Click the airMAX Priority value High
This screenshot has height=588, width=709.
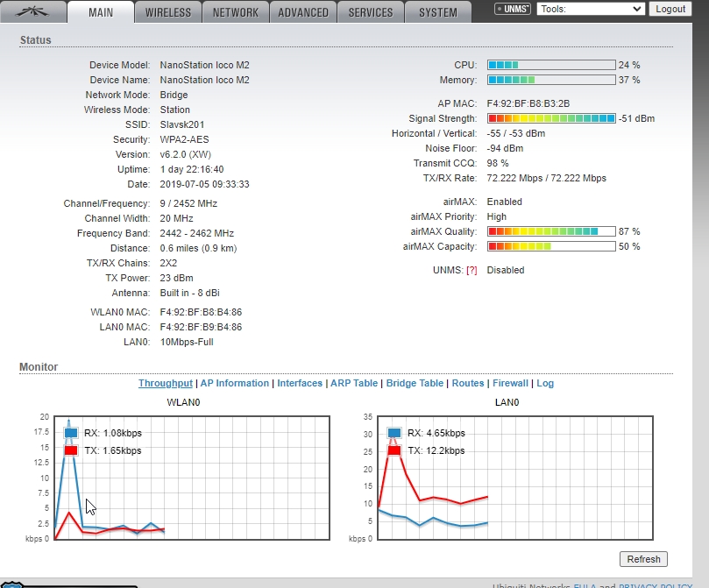click(x=497, y=216)
